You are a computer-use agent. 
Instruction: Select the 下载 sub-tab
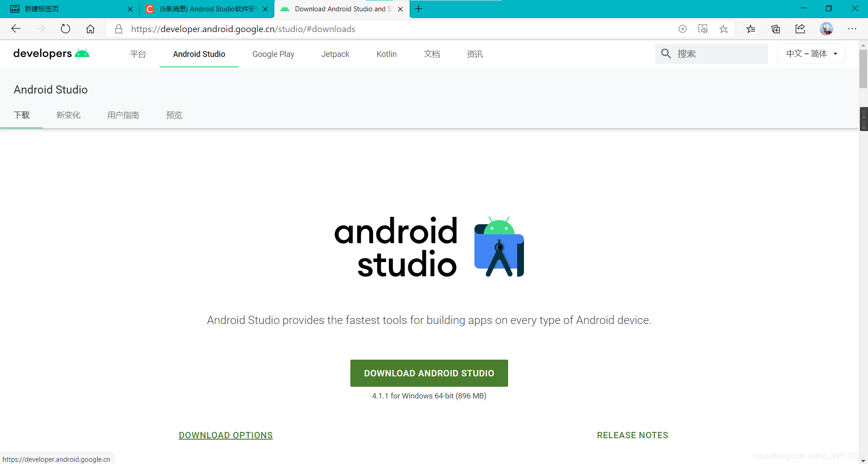[x=22, y=115]
